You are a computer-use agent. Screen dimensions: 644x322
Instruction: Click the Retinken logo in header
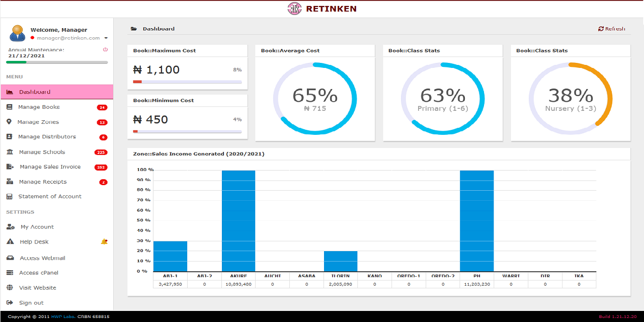[294, 9]
